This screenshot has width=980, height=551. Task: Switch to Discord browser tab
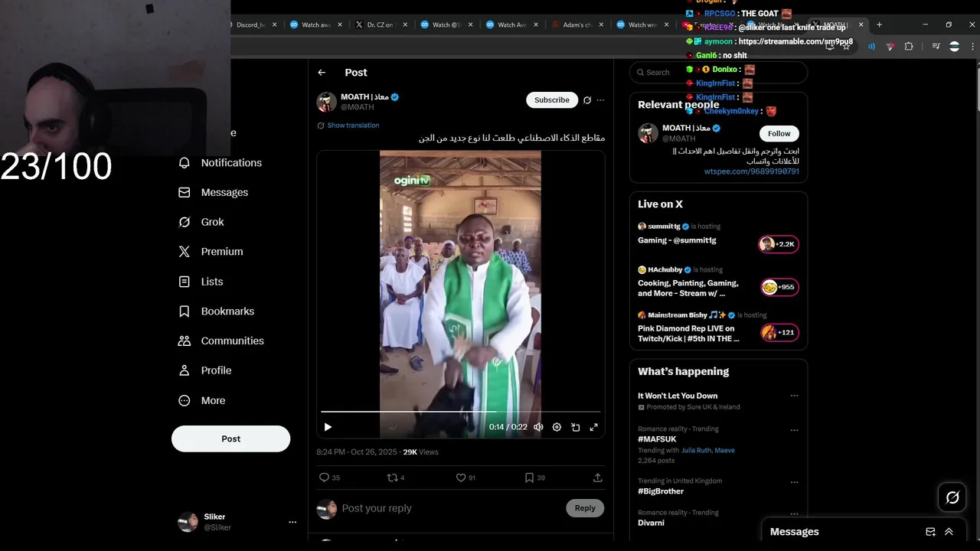(250, 24)
